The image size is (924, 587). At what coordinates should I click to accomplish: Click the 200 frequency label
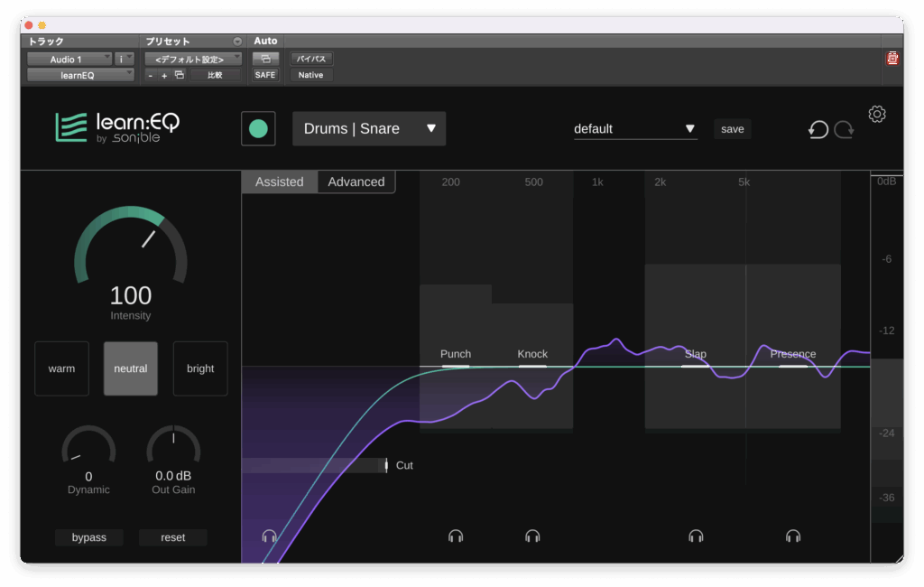coord(451,182)
